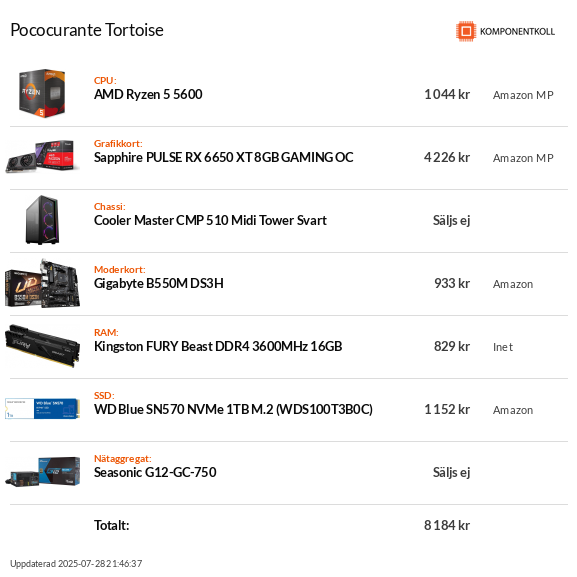Click Amazon MP store beside the CPU price
The height and width of the screenshot is (577, 577).
click(x=523, y=95)
